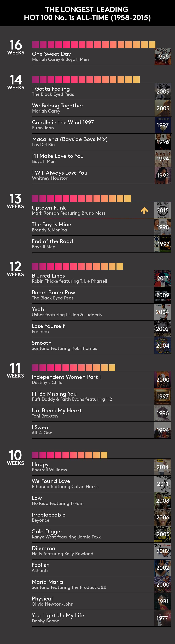Screen dimensions: 175x644
Task: Click the last yellow segment of the 16 weeks bar
Action: click(152, 45)
